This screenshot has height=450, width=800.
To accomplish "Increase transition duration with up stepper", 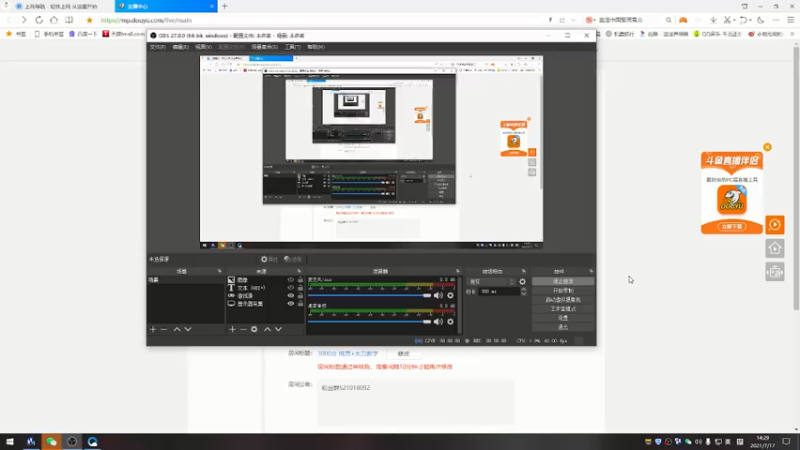I will 523,289.
